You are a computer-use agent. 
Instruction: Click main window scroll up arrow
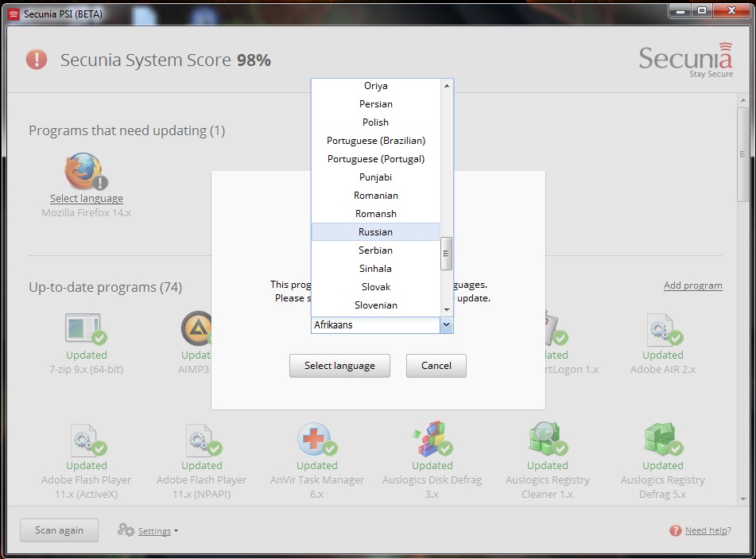[x=742, y=100]
